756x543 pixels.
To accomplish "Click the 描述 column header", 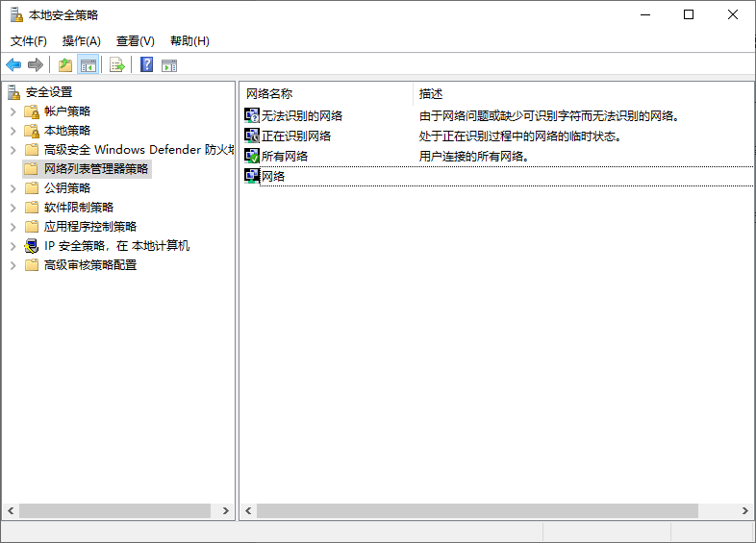I will 431,94.
